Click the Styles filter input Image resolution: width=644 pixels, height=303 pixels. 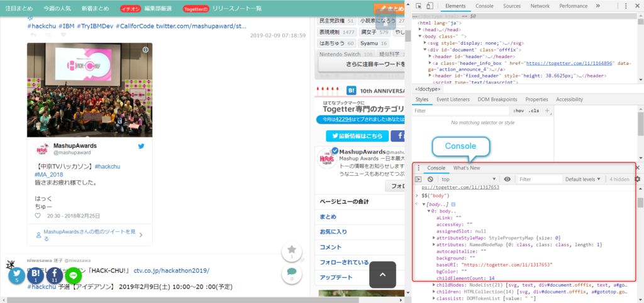[461, 111]
